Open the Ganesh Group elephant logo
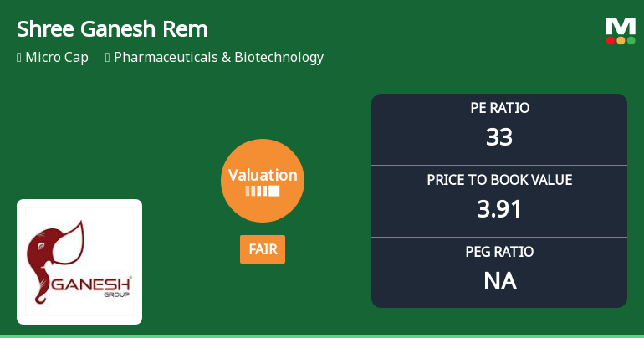 (79, 261)
